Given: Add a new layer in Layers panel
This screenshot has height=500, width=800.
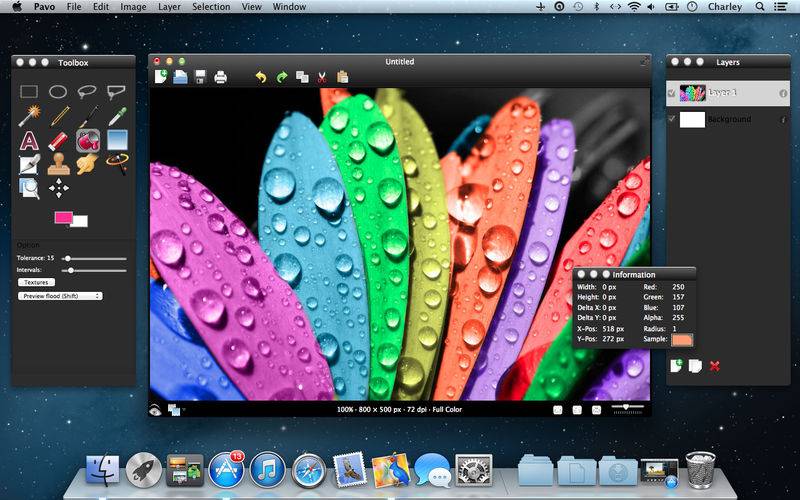Looking at the screenshot, I should (676, 366).
